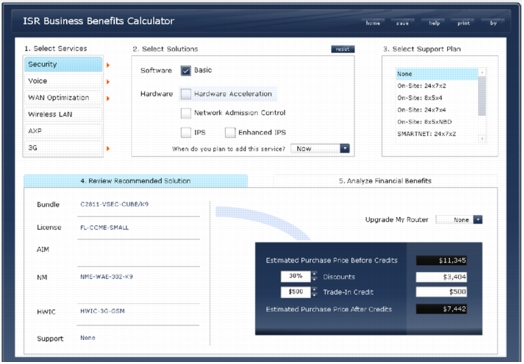This screenshot has height=364, width=524.
Task: Open the 'When do you plan' Now dropdown
Action: tap(320, 148)
